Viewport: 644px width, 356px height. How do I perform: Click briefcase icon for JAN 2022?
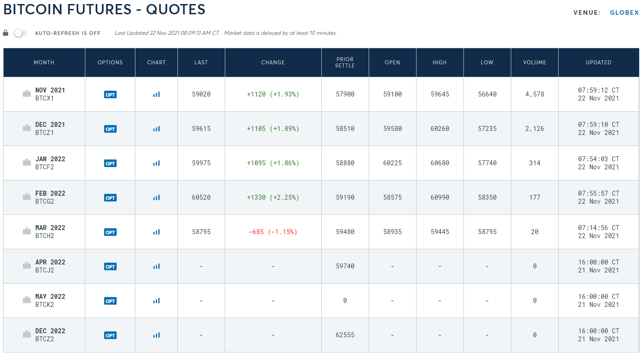pyautogui.click(x=27, y=162)
